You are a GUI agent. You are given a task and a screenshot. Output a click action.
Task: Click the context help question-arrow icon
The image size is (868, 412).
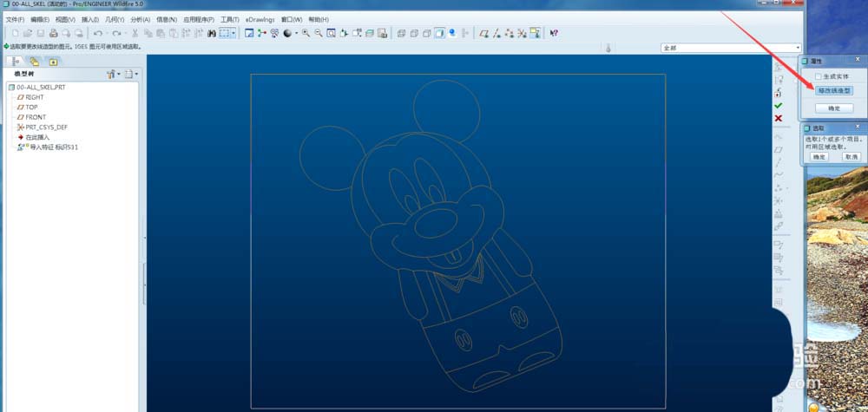(554, 33)
